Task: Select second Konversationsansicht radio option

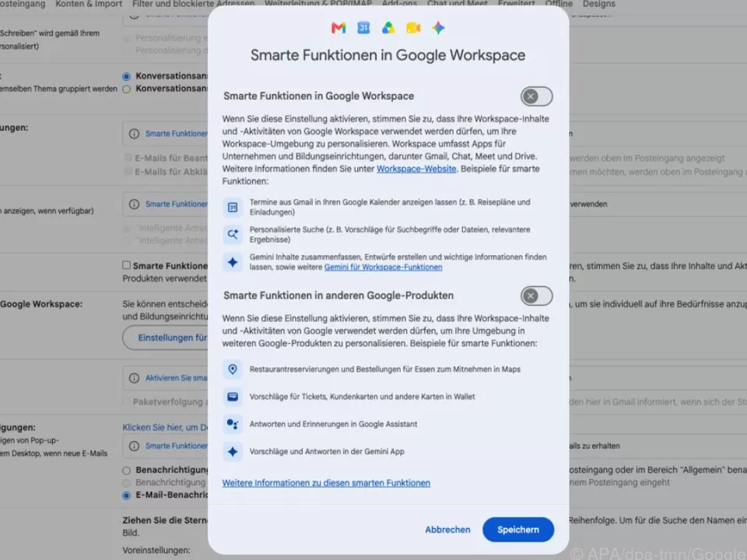Action: point(126,89)
